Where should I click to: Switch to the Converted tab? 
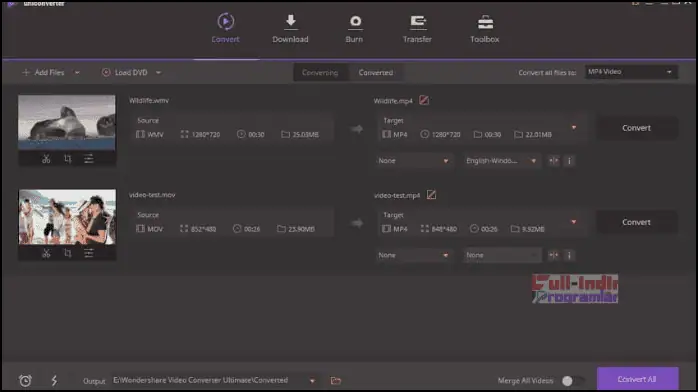[x=376, y=73]
